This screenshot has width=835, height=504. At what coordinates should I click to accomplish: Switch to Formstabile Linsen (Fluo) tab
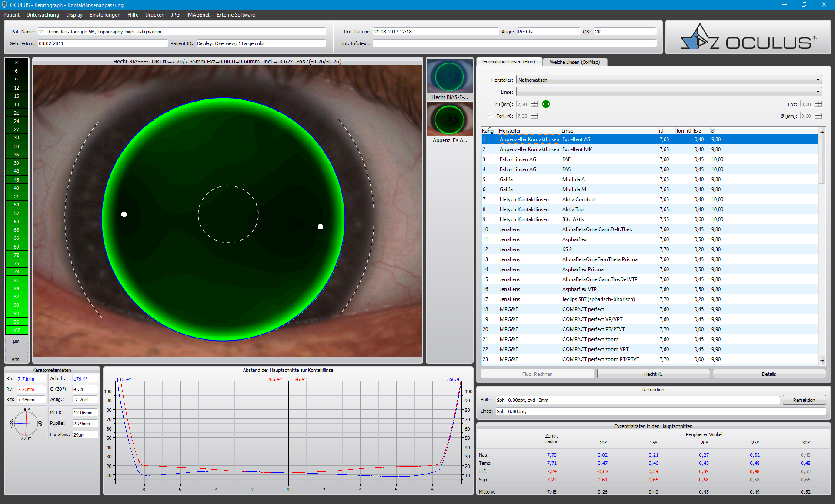click(x=509, y=62)
